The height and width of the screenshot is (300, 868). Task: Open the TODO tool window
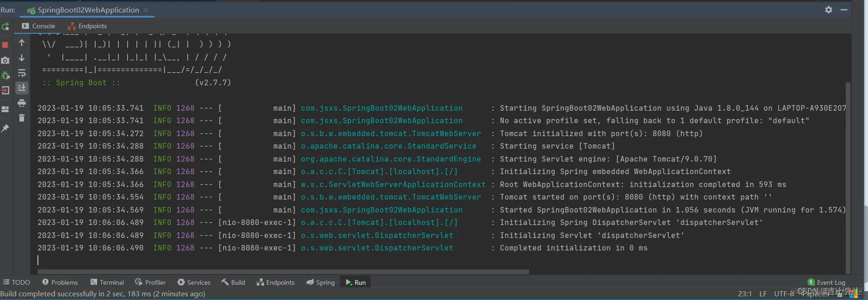pos(17,282)
